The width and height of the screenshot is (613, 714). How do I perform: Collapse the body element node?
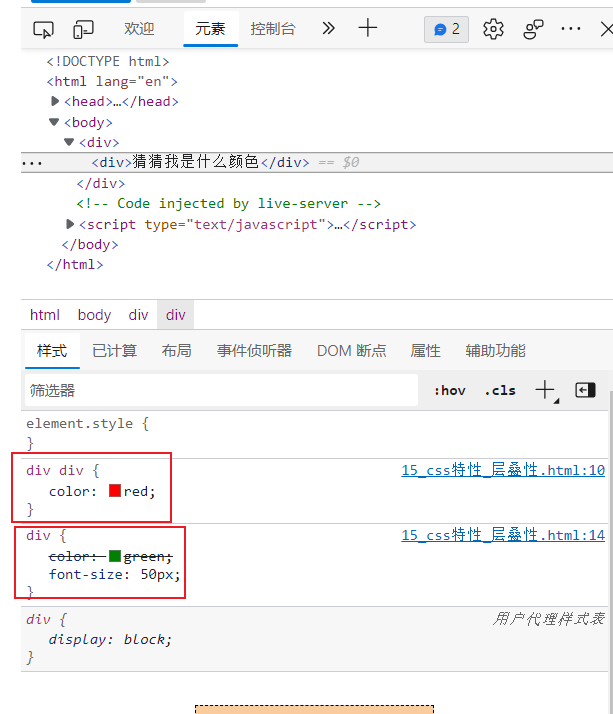(54, 122)
